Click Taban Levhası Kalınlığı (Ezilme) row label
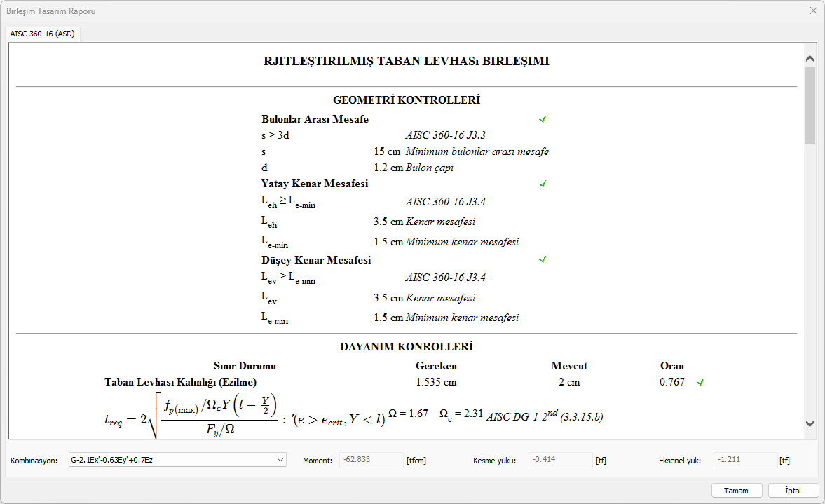Screen dimensions: 825x504 point(180,383)
